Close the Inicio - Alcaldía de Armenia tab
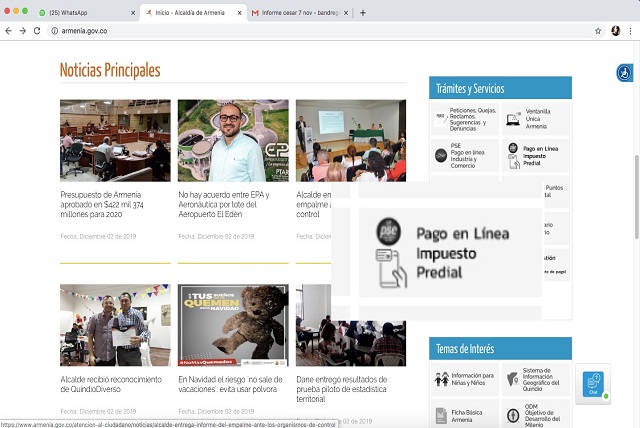This screenshot has width=640, height=428. tap(239, 13)
